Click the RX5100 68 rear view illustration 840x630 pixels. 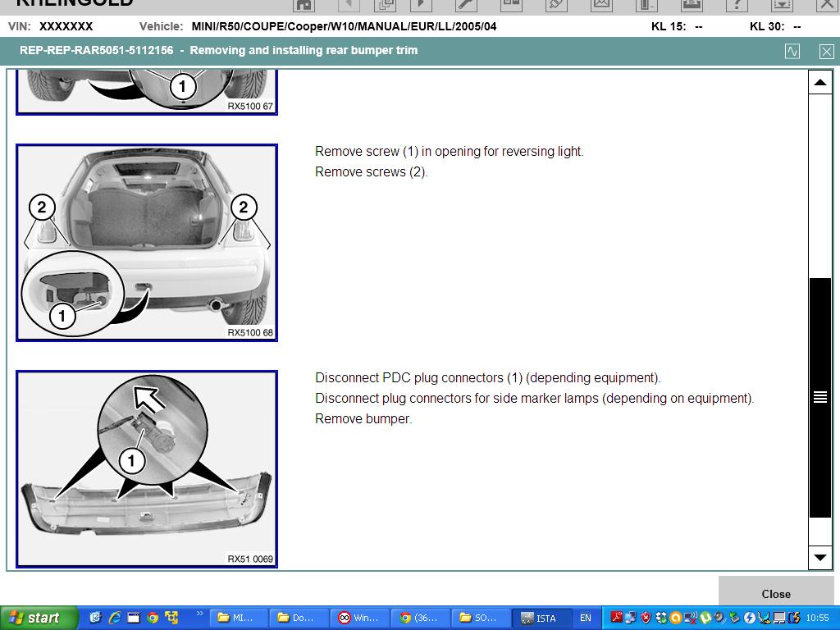(x=147, y=243)
